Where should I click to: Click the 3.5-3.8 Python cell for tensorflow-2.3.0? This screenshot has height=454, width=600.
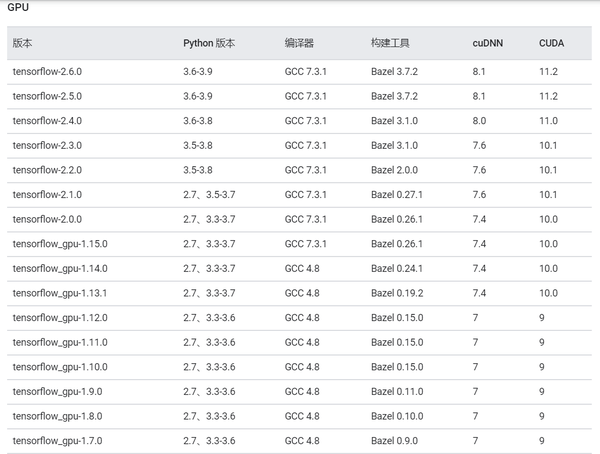coord(204,146)
